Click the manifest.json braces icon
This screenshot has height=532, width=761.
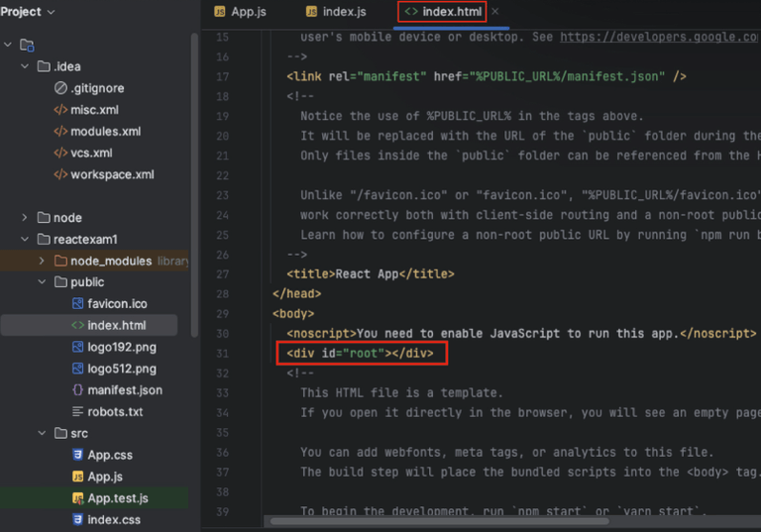coord(77,389)
